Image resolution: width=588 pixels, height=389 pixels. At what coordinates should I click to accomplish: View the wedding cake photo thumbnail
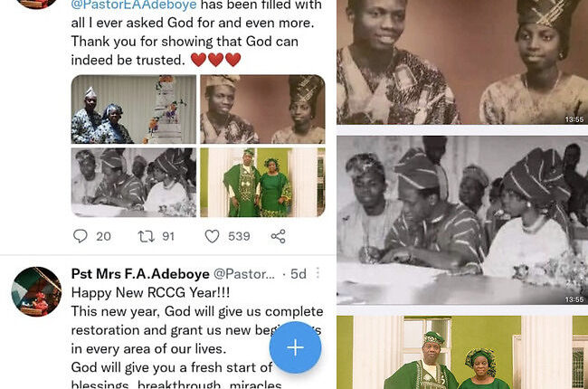(x=134, y=109)
